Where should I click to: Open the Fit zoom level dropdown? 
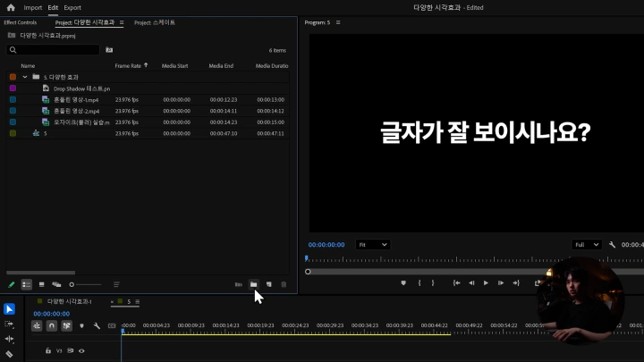372,244
